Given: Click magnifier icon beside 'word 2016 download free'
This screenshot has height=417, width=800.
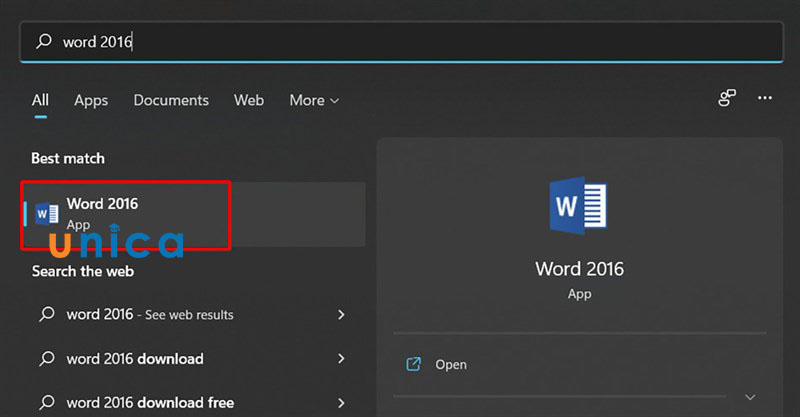Looking at the screenshot, I should (47, 402).
